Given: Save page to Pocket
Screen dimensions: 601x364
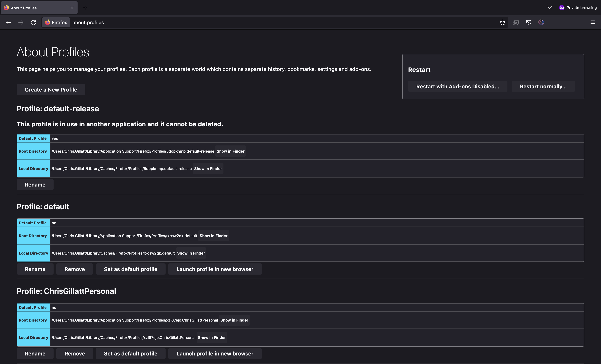Looking at the screenshot, I should [x=528, y=22].
